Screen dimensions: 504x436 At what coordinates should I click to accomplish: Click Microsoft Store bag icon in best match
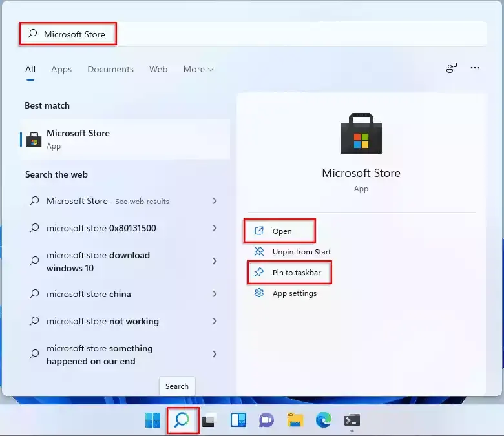pyautogui.click(x=34, y=140)
